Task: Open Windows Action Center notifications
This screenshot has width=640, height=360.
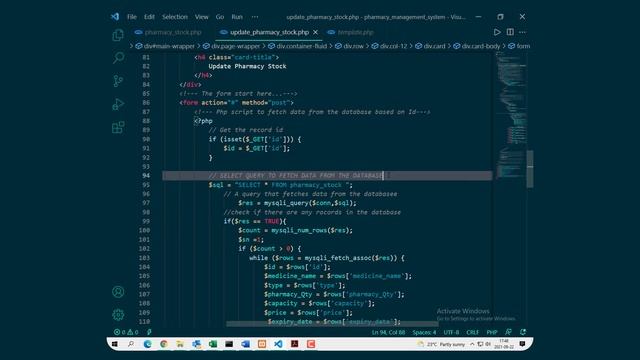Action: pyautogui.click(x=522, y=344)
